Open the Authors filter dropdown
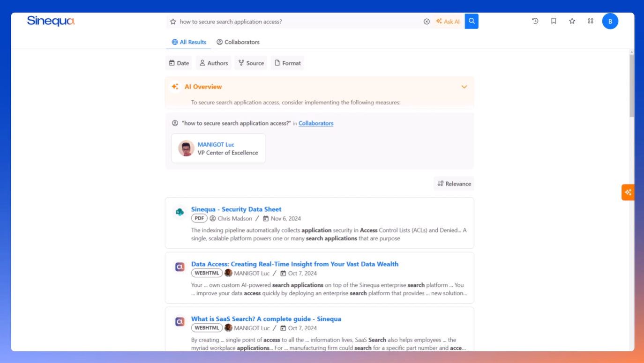The height and width of the screenshot is (363, 644). [x=213, y=63]
